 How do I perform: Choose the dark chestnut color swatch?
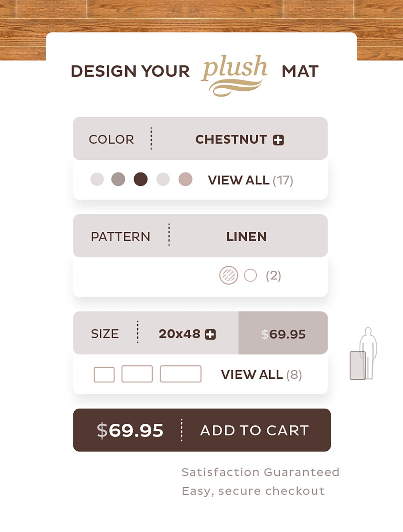point(141,179)
